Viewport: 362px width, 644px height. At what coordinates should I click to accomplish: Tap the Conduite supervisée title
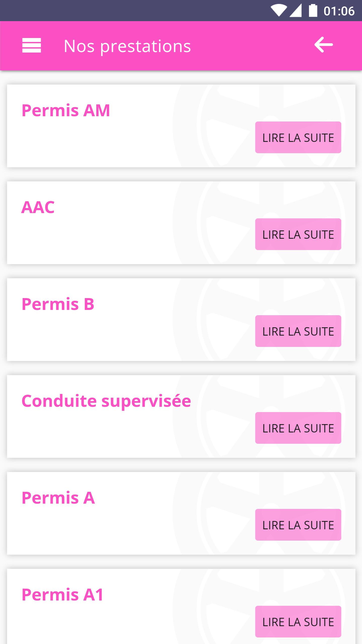(106, 401)
